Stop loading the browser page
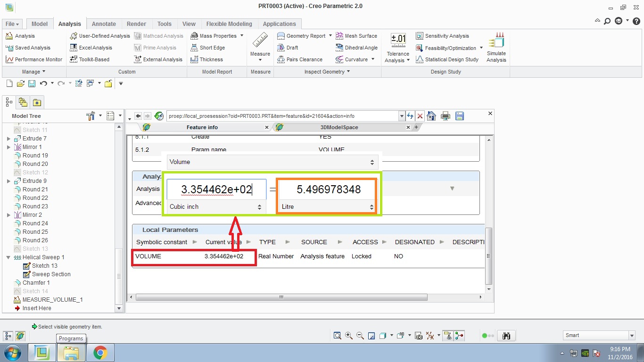 420,116
